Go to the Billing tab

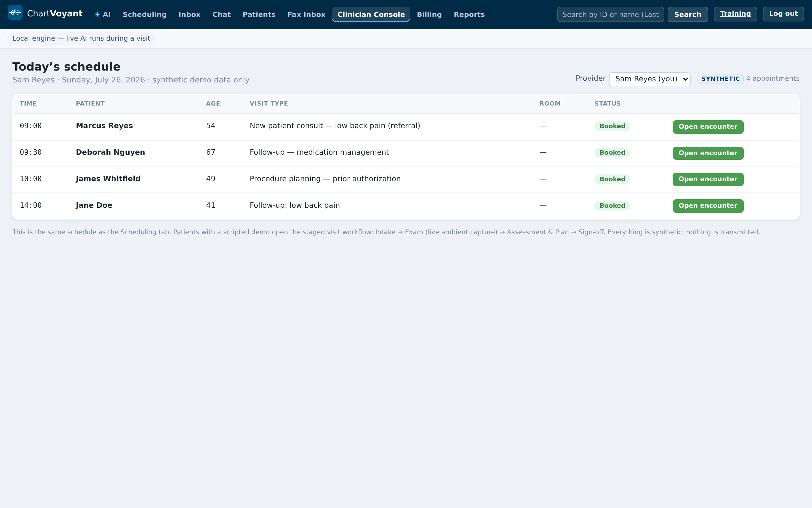pyautogui.click(x=429, y=14)
